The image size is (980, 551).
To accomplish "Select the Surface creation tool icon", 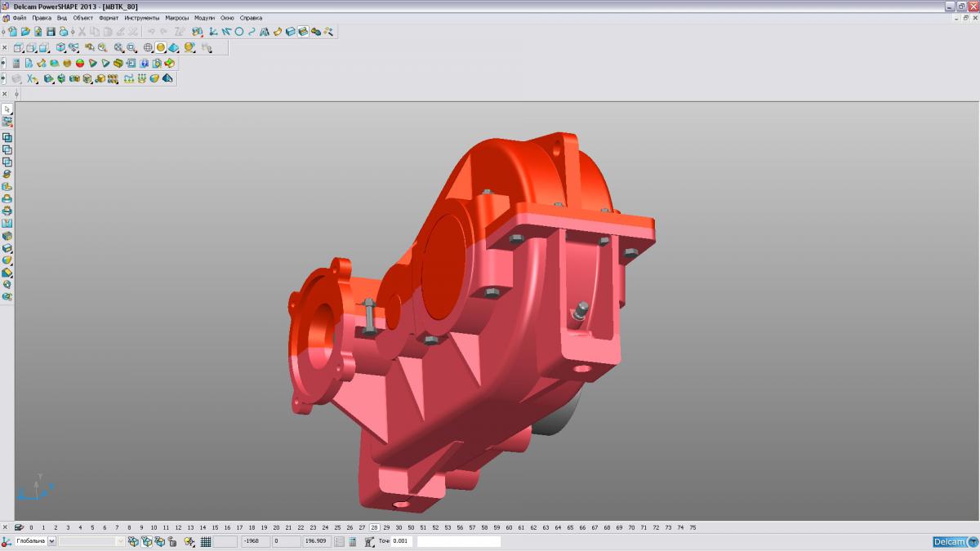I will (x=278, y=31).
